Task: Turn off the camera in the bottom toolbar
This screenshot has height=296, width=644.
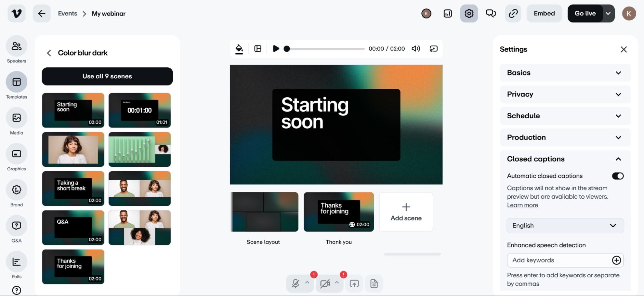Action: click(x=325, y=283)
